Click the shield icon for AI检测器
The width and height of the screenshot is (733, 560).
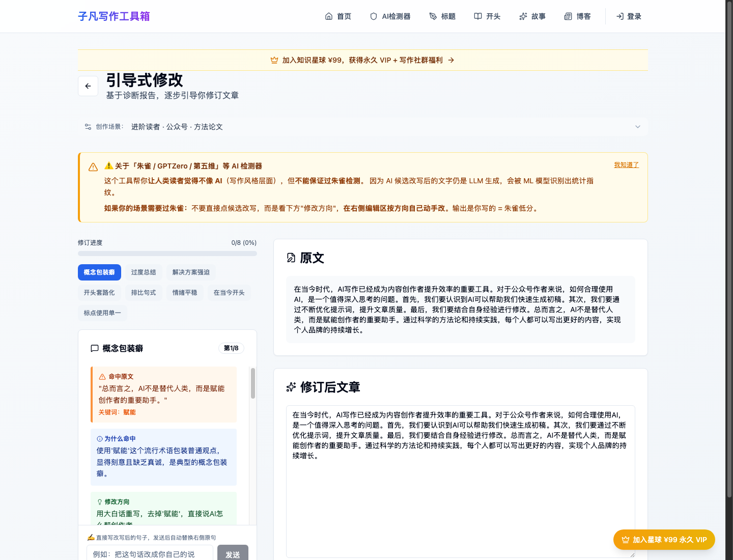(x=374, y=16)
